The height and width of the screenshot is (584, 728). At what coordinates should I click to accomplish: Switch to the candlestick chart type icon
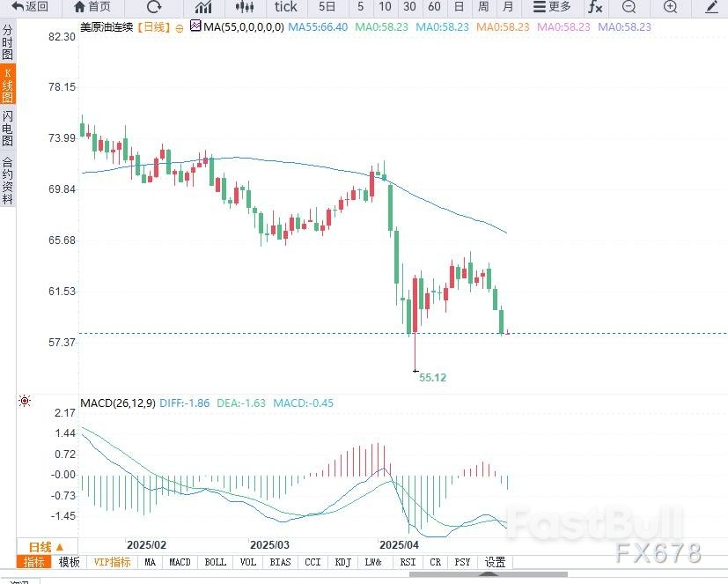tap(246, 7)
